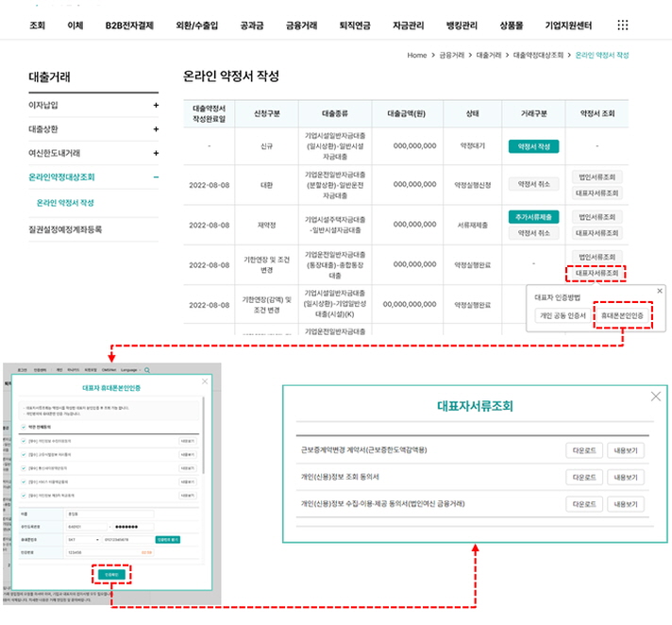672x625 pixels.
Task: Click the green 추가서류제출 button
Action: tap(533, 216)
